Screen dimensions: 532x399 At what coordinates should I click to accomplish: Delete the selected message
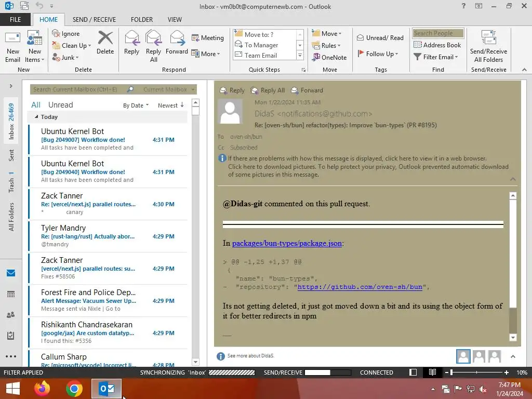[x=105, y=43]
